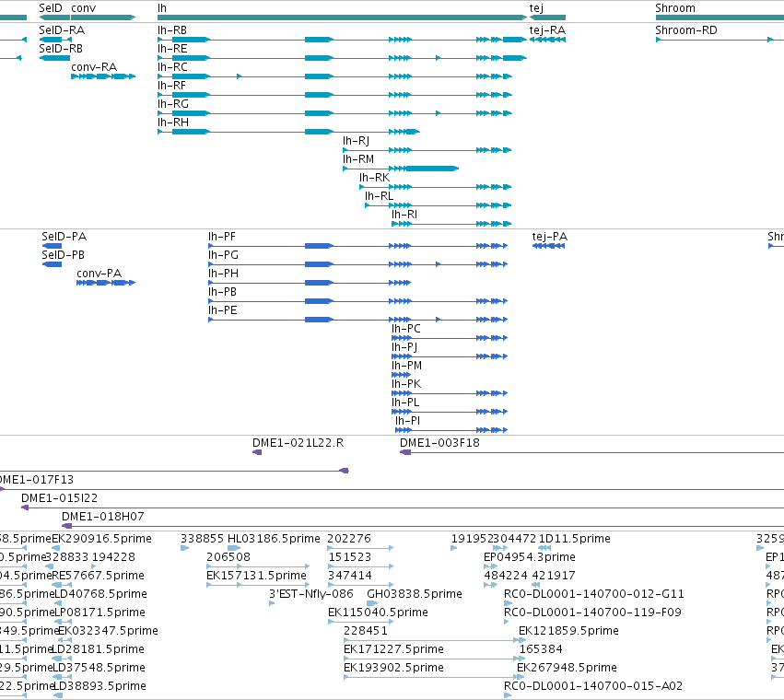Click the GH03838.5prime EST label
Viewport: 784px width, 700px height.
[x=415, y=594]
